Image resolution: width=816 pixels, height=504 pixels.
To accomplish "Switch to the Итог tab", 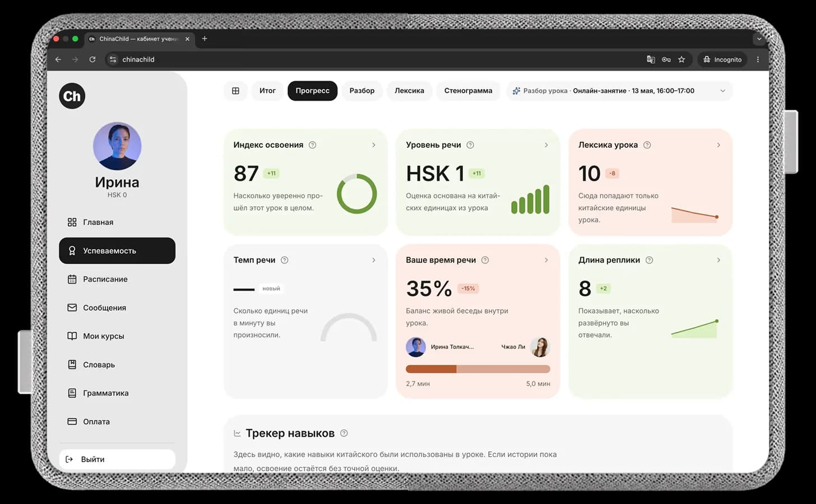I will click(x=267, y=91).
